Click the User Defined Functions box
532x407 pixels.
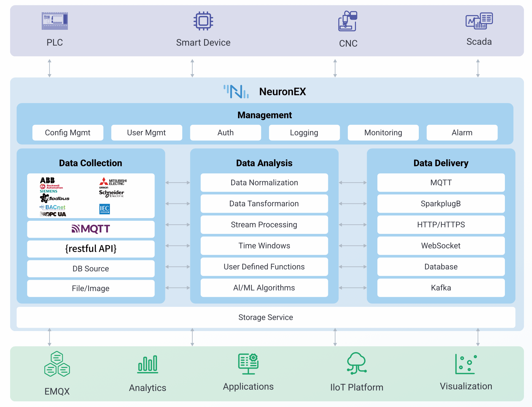point(264,267)
